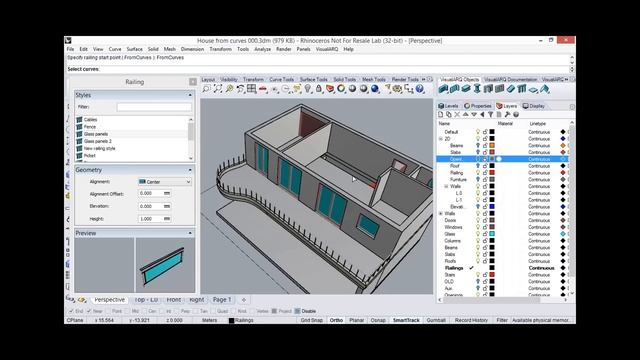This screenshot has width=640, height=360.
Task: Expand the Walls top-level layer node
Action: coord(441,213)
